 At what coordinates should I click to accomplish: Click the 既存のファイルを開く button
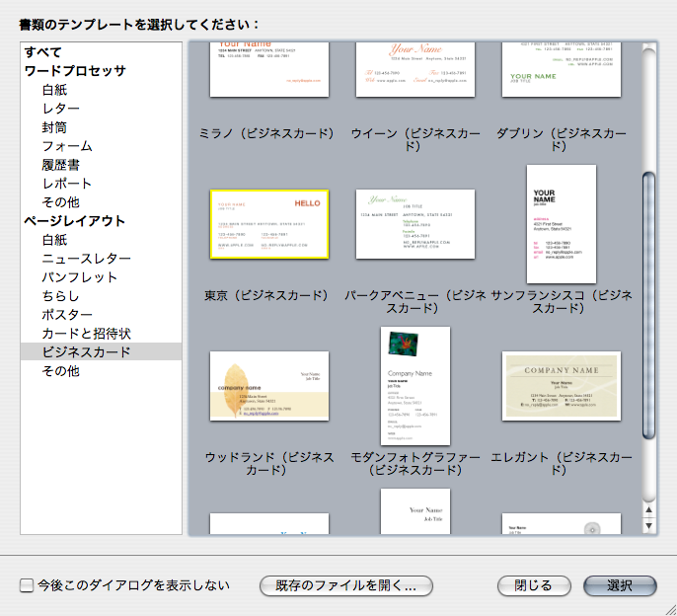pyautogui.click(x=345, y=585)
